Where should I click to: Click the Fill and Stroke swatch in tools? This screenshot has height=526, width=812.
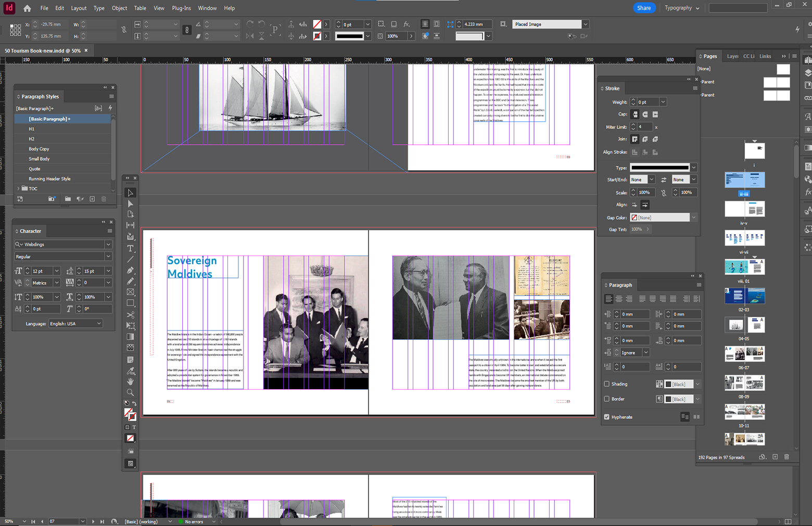[x=130, y=414]
